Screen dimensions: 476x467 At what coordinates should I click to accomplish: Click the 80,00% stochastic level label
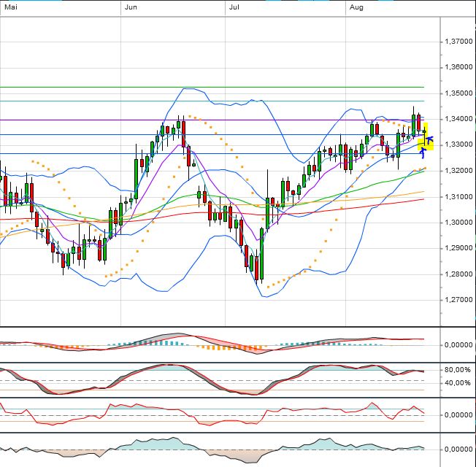pyautogui.click(x=458, y=370)
